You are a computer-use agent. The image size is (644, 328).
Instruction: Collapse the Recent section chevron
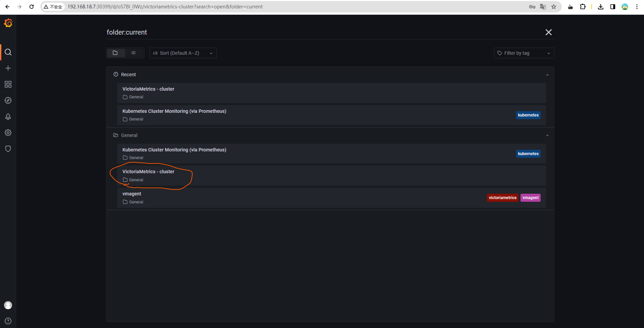pyautogui.click(x=547, y=75)
